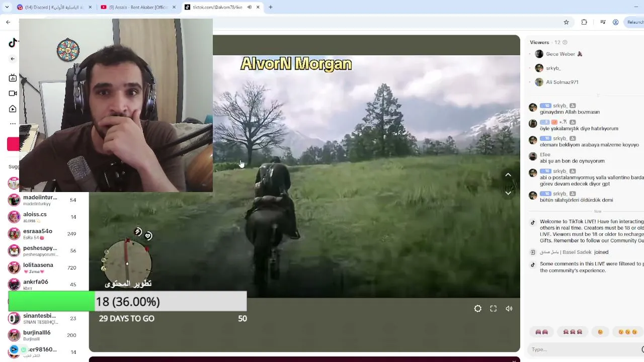Focus the chat Type... input field
The width and height of the screenshot is (644, 362).
pos(586,349)
